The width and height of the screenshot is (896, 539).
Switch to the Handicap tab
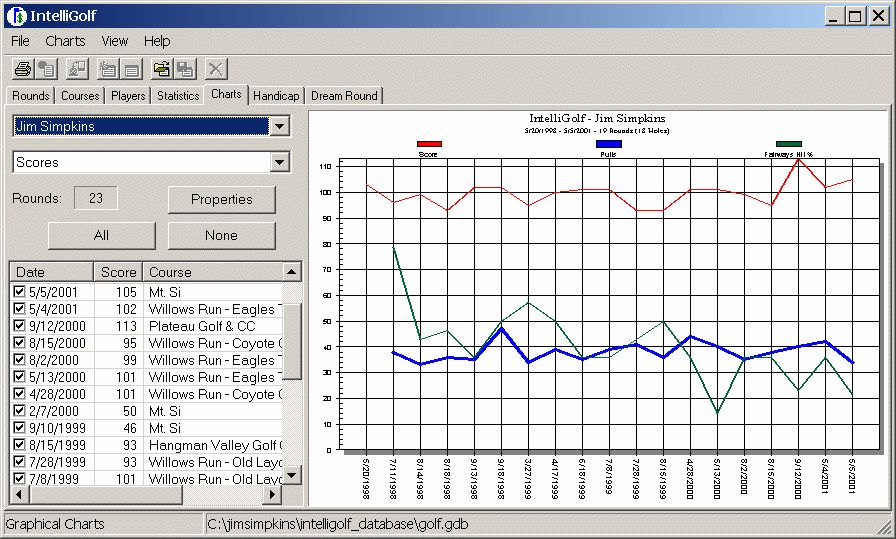[x=276, y=95]
